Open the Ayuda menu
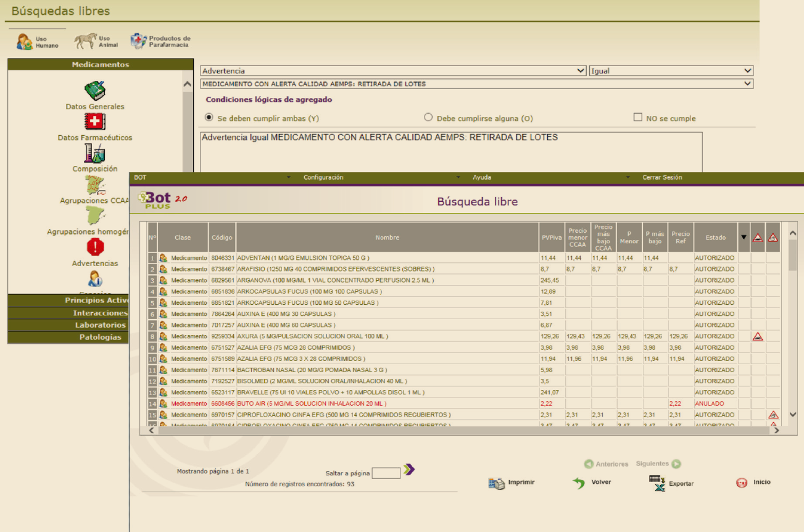 pyautogui.click(x=482, y=178)
